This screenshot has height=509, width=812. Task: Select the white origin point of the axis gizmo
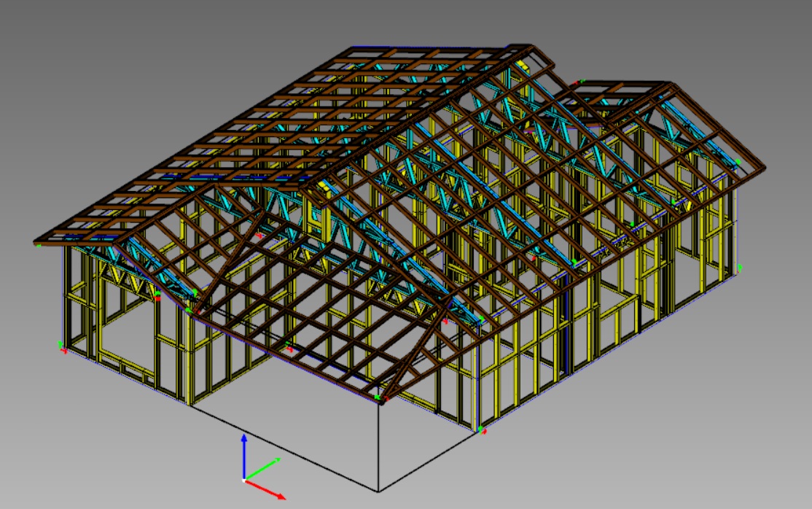tap(244, 480)
